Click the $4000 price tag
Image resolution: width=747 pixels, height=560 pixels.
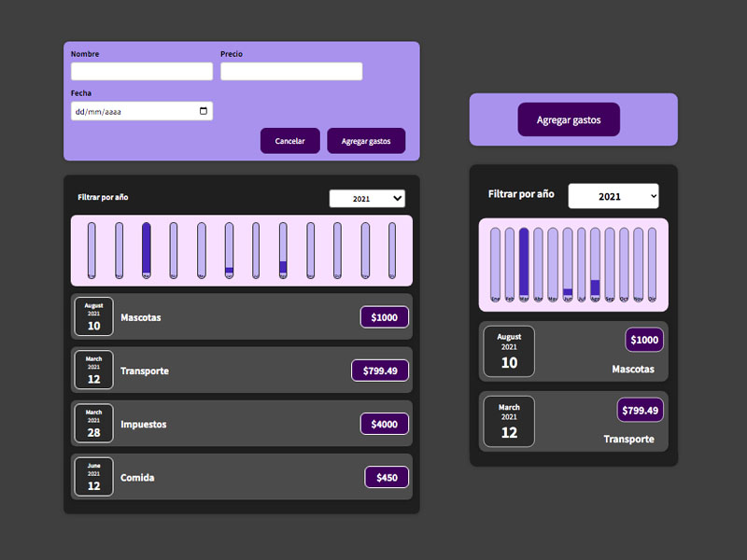click(x=385, y=424)
